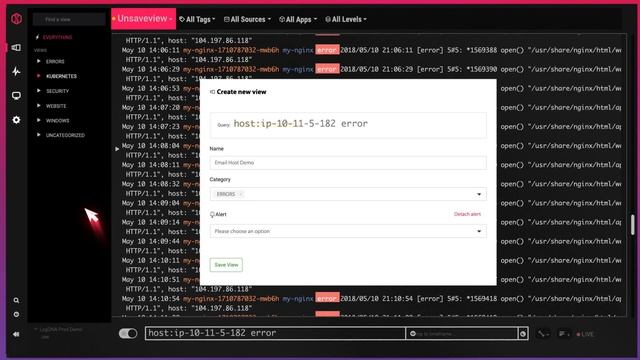Viewport: 640px width, 360px height.
Task: Click the bolt icon beside Everything
Action: tap(38, 37)
